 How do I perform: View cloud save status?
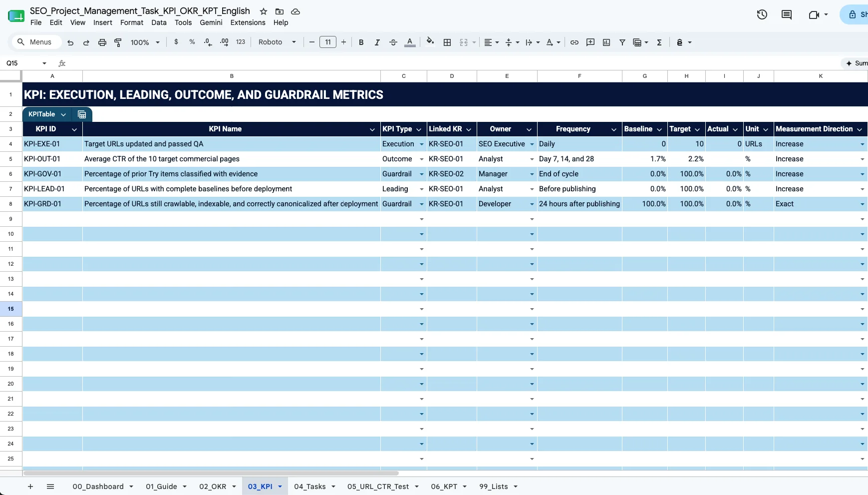click(x=295, y=11)
